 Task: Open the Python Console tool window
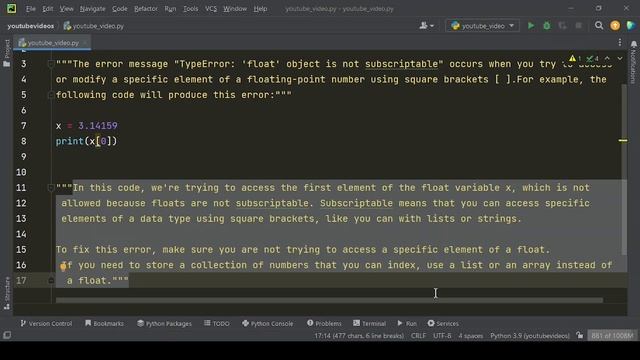pos(267,323)
